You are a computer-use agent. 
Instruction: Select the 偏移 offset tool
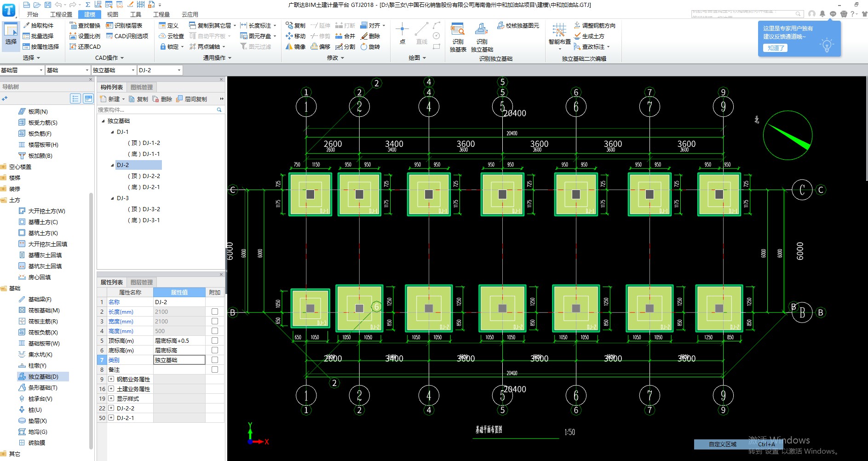pyautogui.click(x=321, y=46)
